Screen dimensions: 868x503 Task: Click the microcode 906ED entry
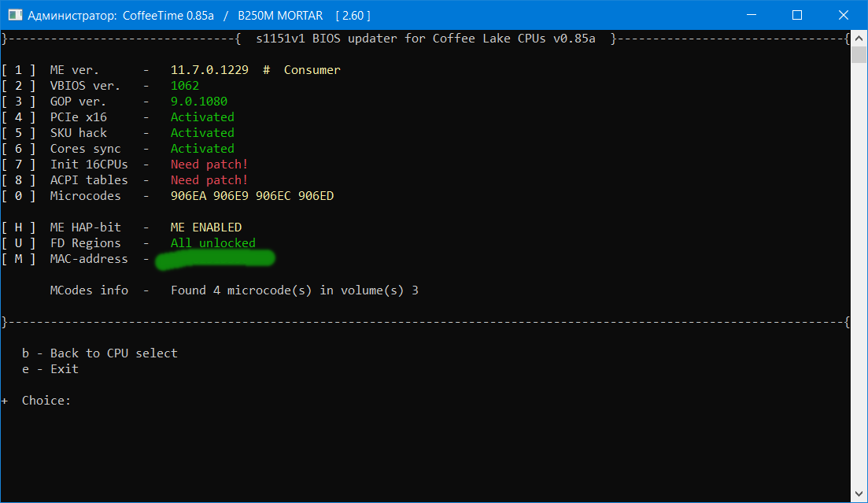click(316, 195)
